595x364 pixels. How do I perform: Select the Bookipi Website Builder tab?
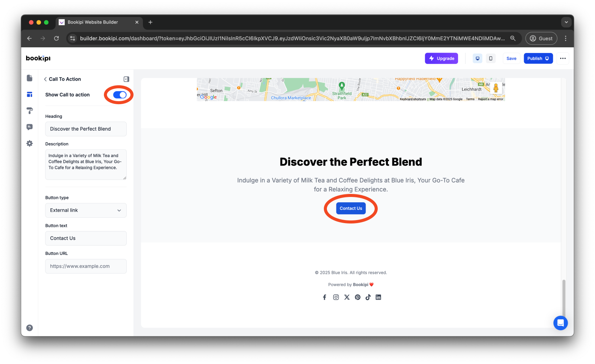pyautogui.click(x=99, y=22)
